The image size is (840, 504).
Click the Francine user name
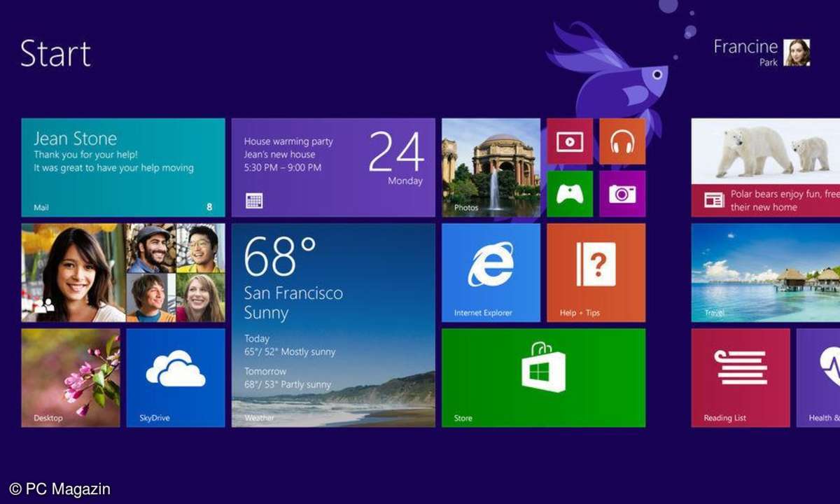tap(745, 47)
